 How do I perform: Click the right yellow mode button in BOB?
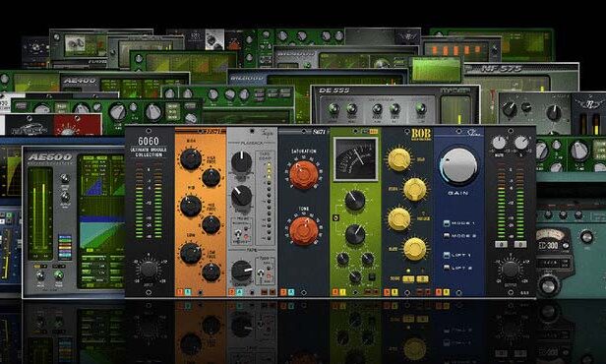422,278
